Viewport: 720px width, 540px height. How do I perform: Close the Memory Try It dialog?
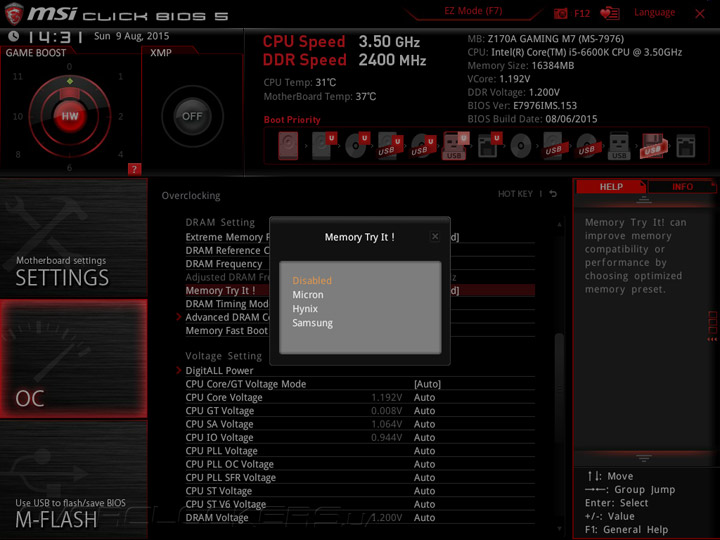pos(435,236)
